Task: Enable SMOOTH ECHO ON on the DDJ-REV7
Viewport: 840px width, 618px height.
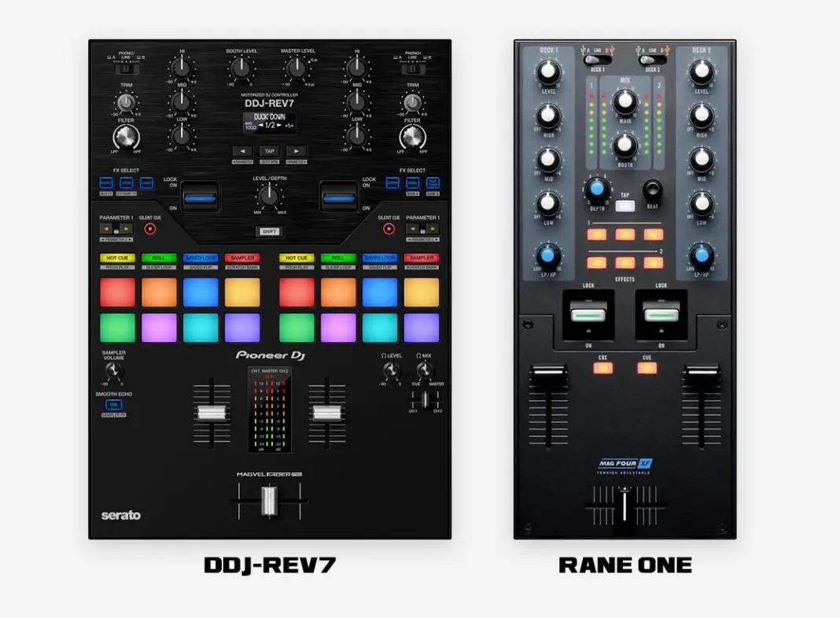Action: point(113,404)
